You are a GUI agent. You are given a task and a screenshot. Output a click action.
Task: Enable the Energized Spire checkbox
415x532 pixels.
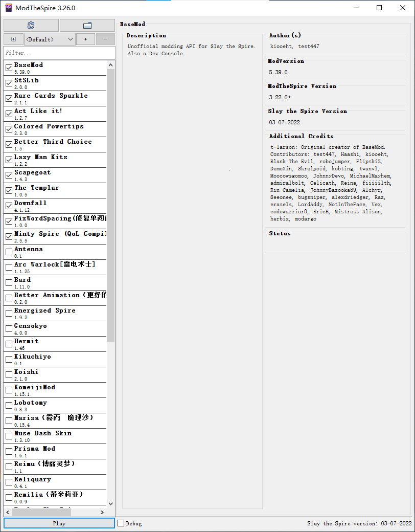(9, 314)
